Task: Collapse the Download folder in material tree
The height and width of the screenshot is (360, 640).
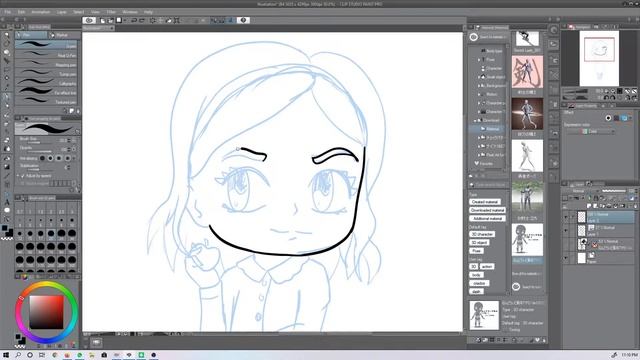Action: pyautogui.click(x=476, y=120)
